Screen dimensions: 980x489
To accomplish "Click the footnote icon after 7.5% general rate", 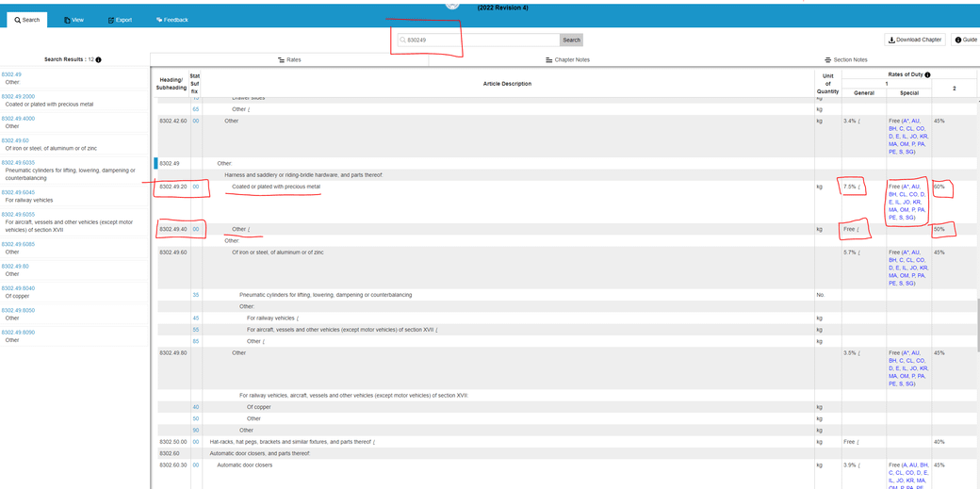I will point(859,187).
